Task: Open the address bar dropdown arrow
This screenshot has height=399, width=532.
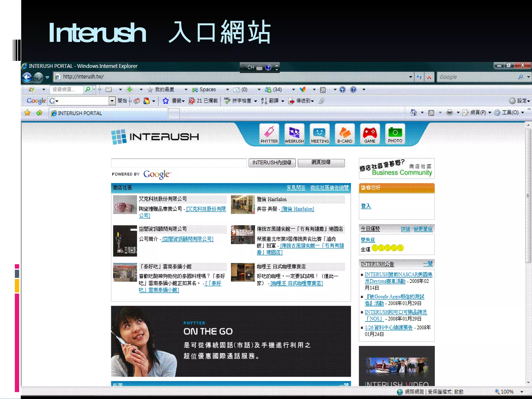Action: tap(410, 77)
